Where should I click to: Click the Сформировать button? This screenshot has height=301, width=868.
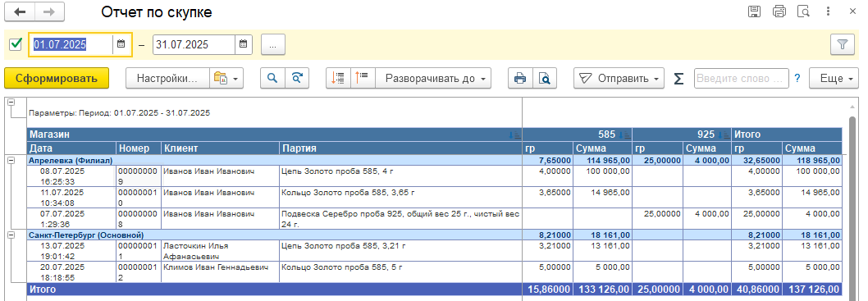pos(57,79)
